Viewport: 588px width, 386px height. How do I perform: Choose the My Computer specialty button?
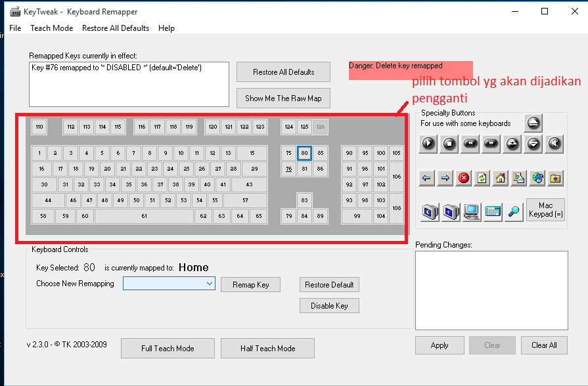[472, 212]
